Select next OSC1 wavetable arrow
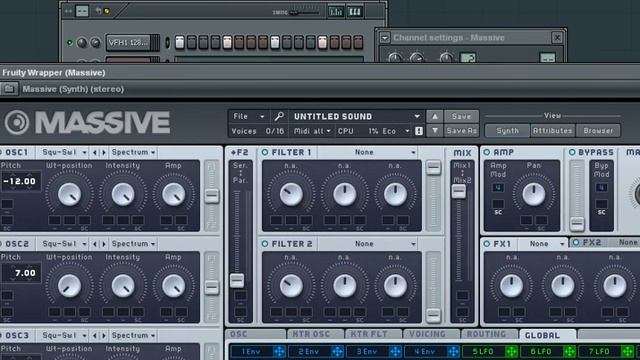The width and height of the screenshot is (640, 360). coord(104,153)
